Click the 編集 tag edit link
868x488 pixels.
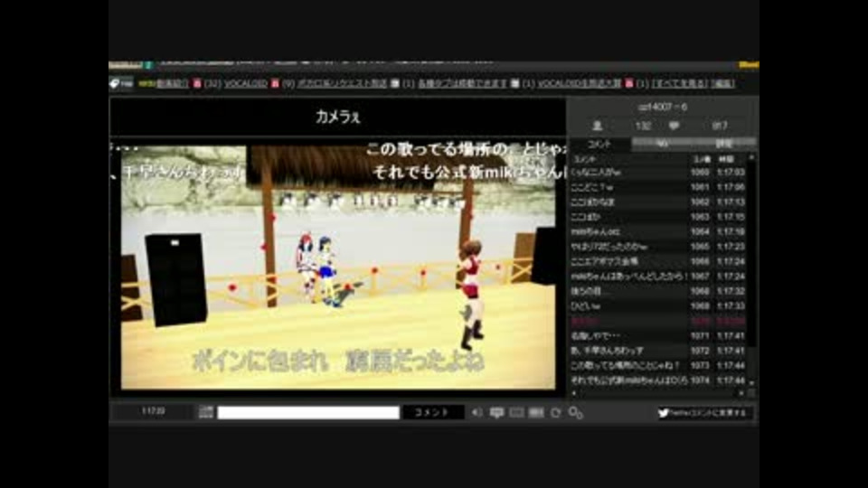(722, 83)
